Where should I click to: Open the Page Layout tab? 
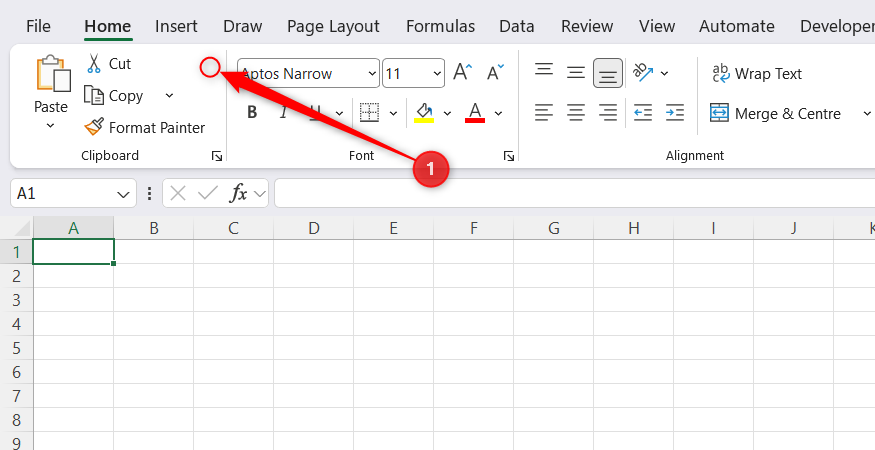pos(333,26)
